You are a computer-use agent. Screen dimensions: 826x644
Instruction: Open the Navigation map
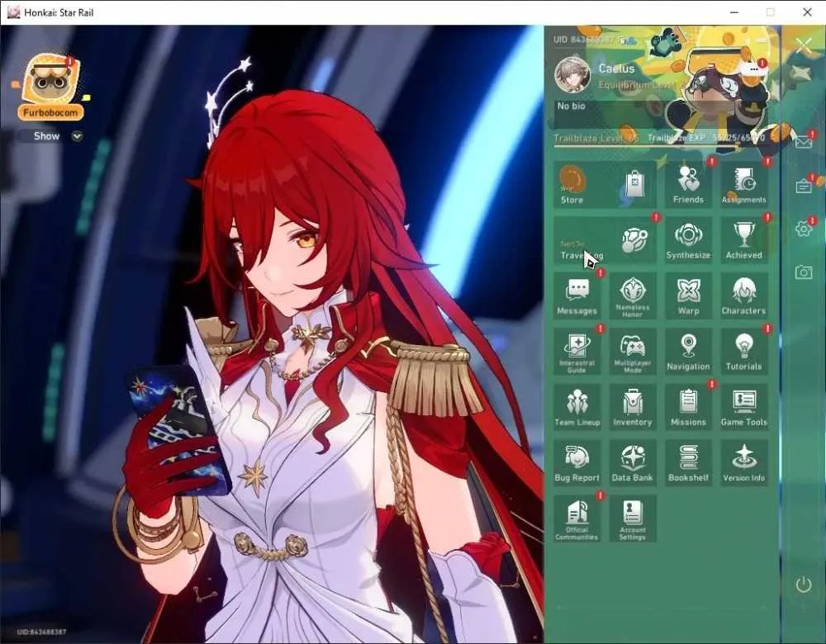coord(688,352)
